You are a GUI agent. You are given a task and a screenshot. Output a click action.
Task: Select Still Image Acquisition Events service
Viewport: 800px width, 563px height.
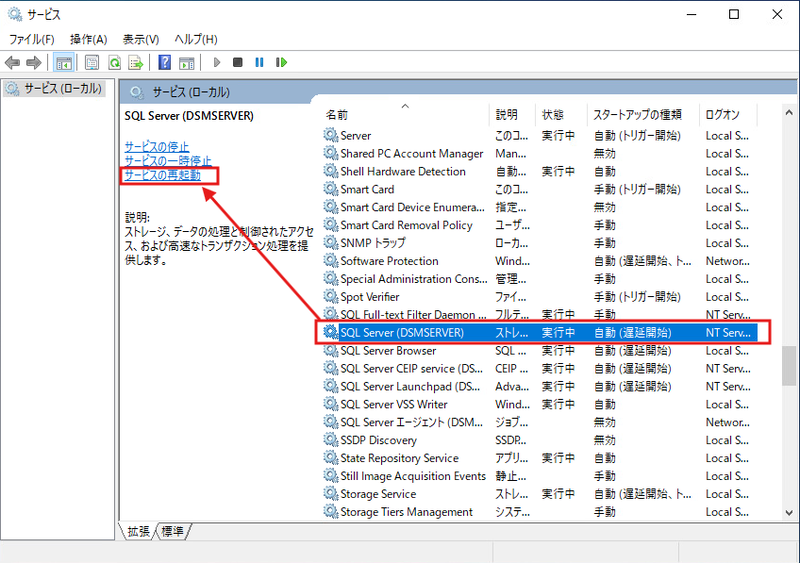click(540, 476)
